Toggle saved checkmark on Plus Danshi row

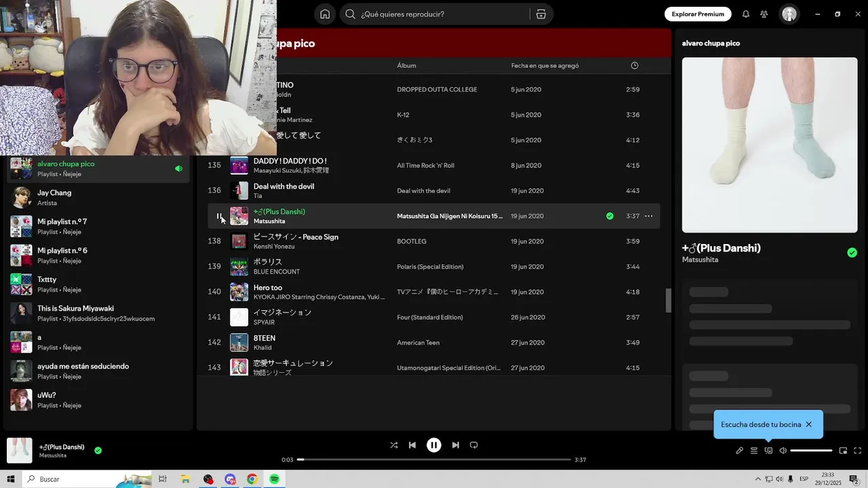610,216
